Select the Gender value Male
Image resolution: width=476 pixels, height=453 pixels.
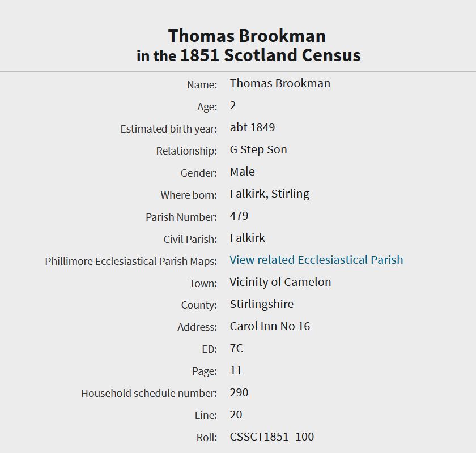coord(242,172)
